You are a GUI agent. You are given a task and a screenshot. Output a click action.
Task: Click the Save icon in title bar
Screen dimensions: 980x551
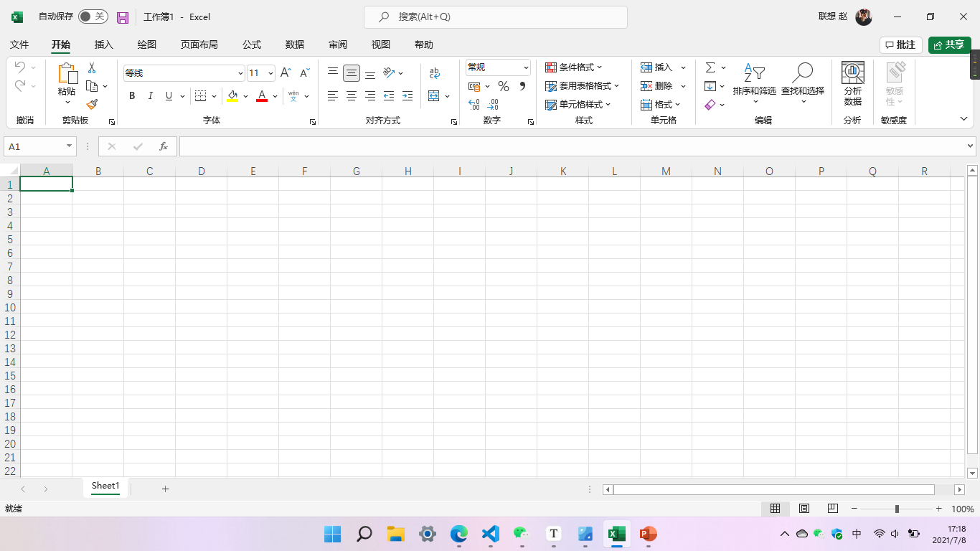point(123,17)
